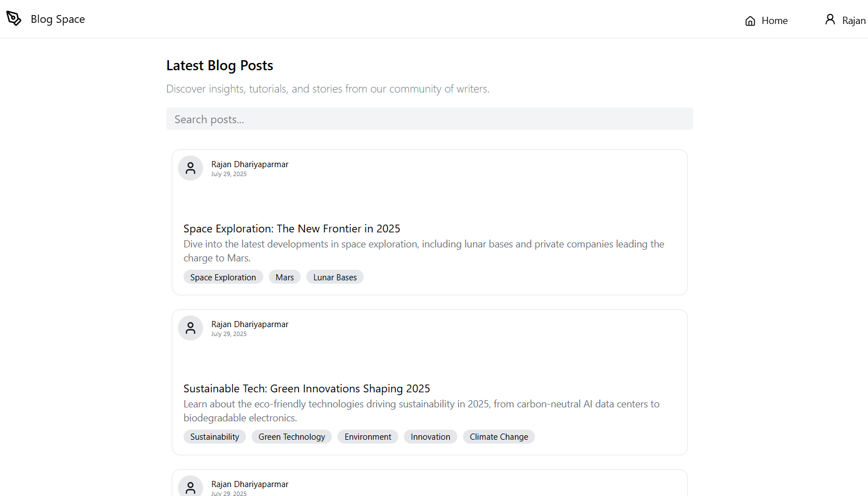Select the Green Technology tag
The height and width of the screenshot is (496, 868).
pyautogui.click(x=292, y=437)
